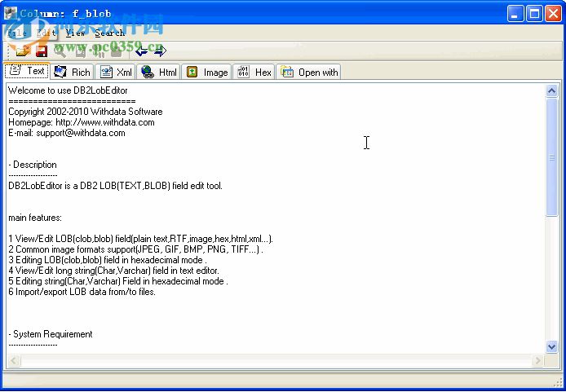Click line 5 Editing string hexadecimal mode
The height and width of the screenshot is (392, 566).
point(118,281)
